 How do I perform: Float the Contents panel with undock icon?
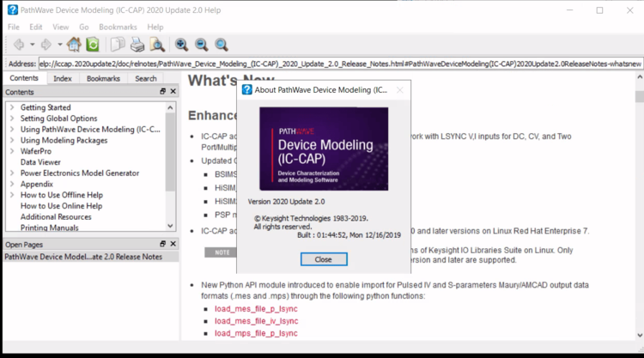[162, 91]
